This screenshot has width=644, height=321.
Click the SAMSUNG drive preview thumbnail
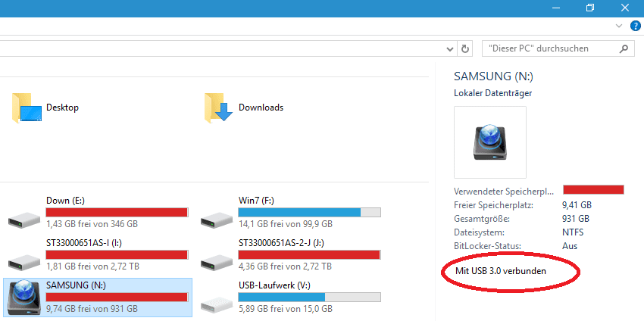[490, 142]
